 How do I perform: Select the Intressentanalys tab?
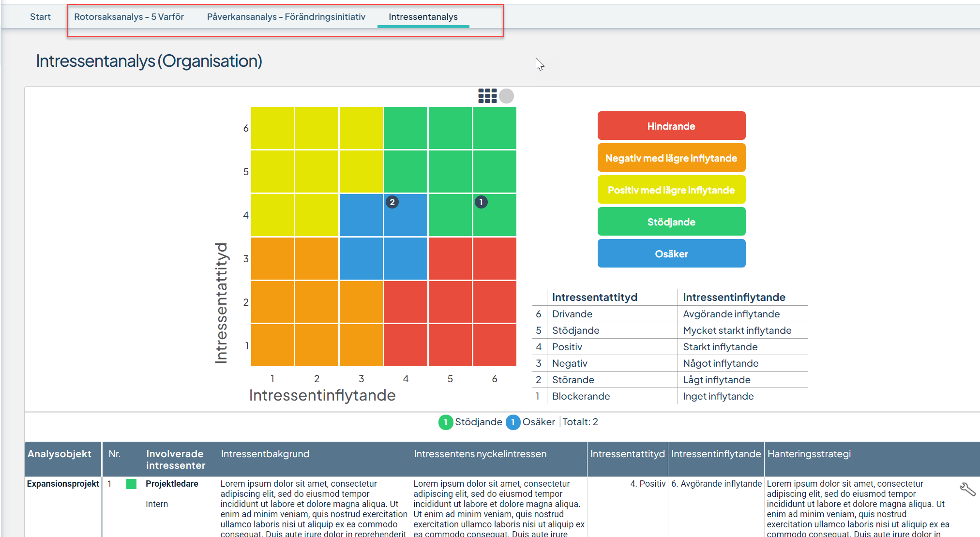(x=423, y=17)
